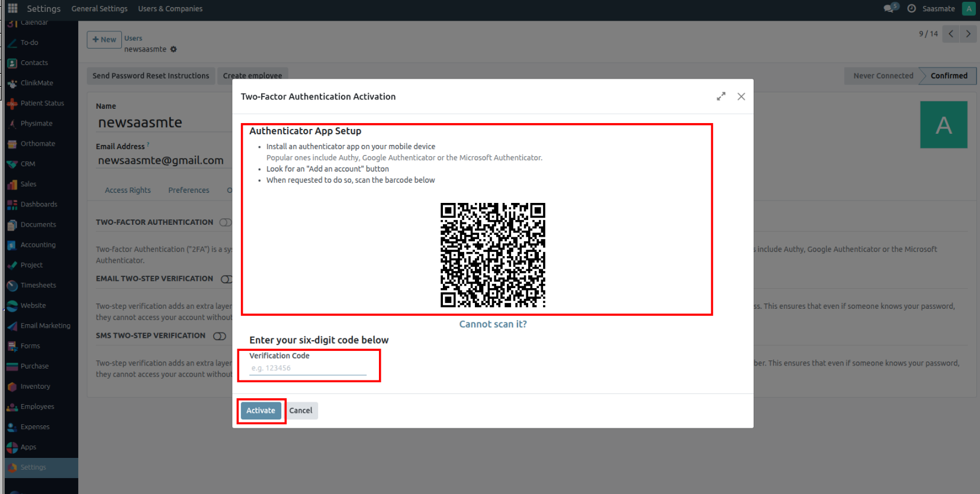Open the gear actions menu beside newsaasmte

click(173, 49)
